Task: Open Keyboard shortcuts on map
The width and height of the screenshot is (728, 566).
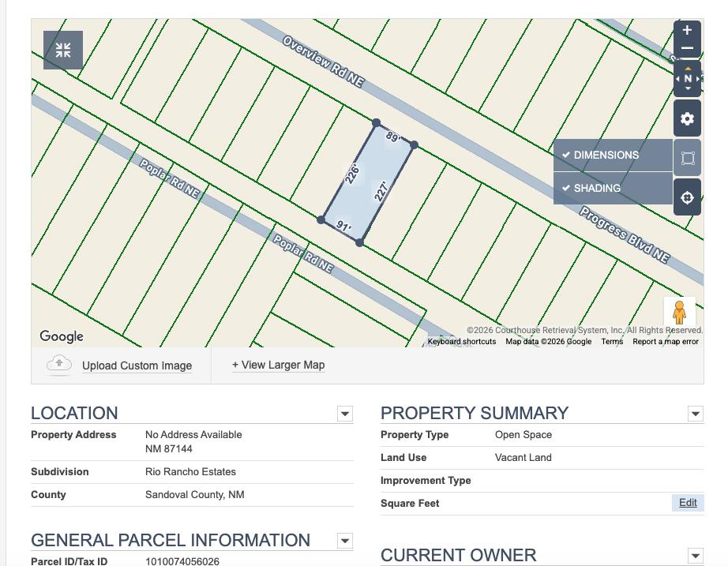Action: 461,341
